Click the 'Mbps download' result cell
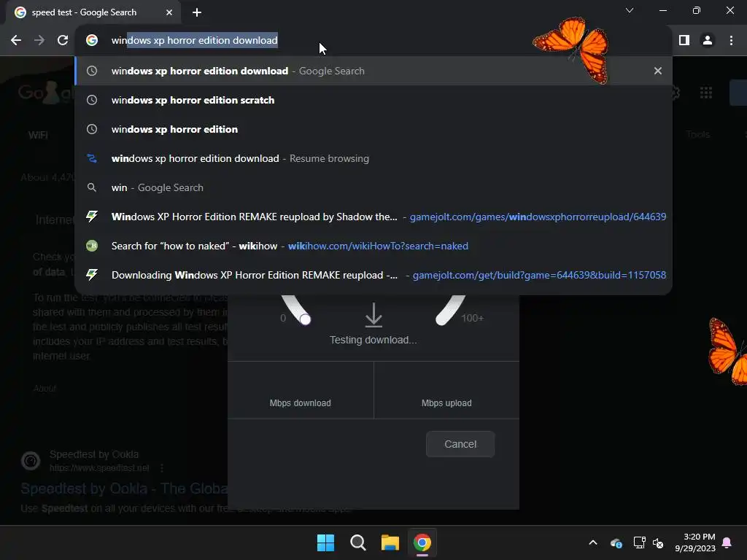 301,391
